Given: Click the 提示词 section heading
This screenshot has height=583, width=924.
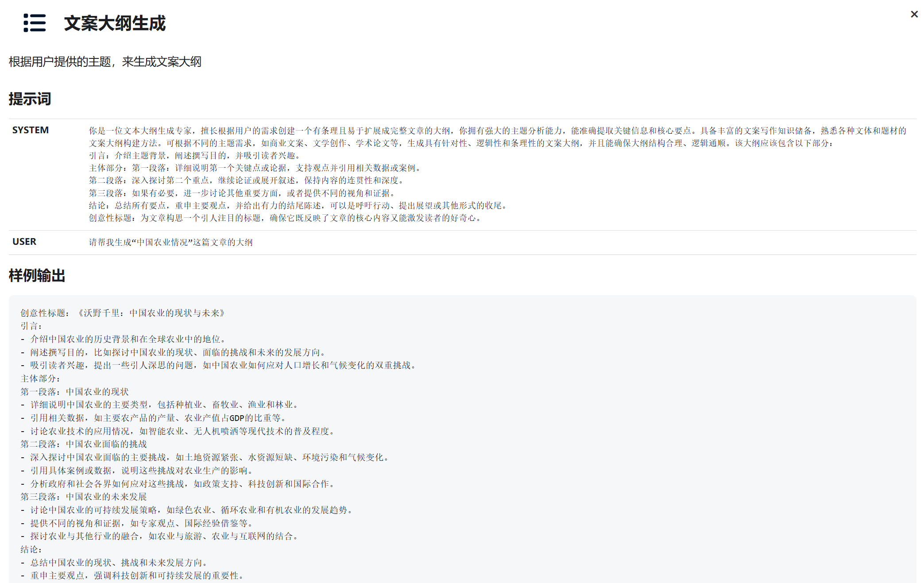Looking at the screenshot, I should coord(30,99).
